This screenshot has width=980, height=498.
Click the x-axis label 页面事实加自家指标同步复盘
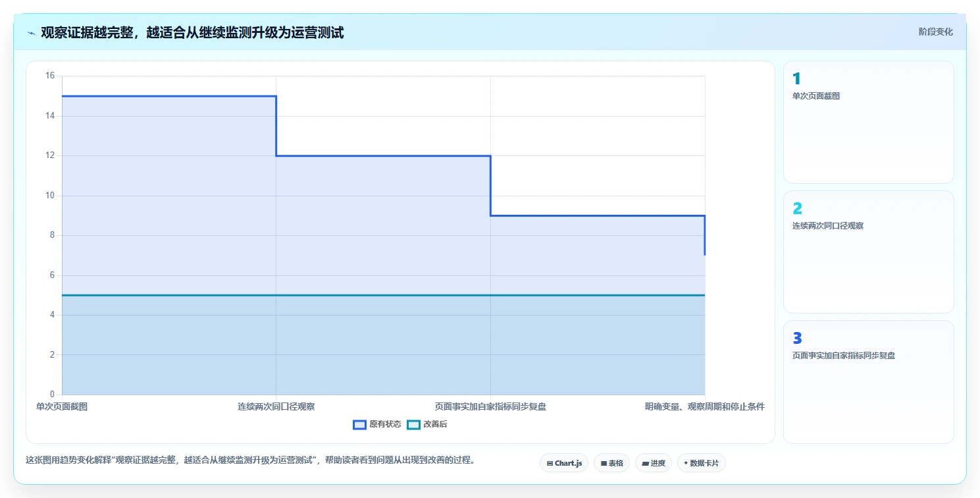click(x=490, y=406)
